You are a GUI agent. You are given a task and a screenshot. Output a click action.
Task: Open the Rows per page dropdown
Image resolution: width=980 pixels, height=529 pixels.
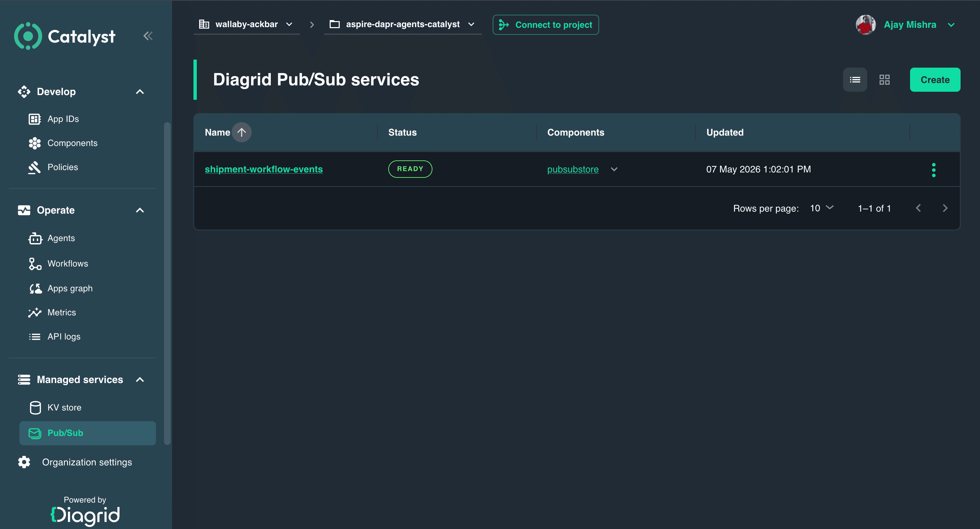[x=821, y=209]
